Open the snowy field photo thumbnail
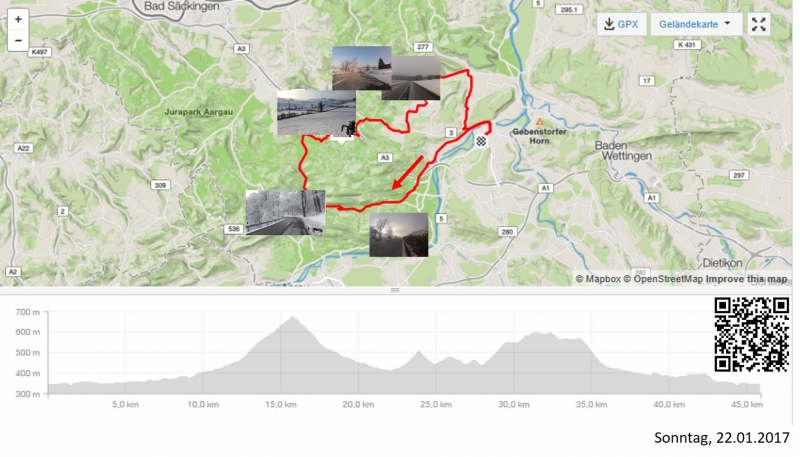Viewport: 800px width, 457px height. pos(316,113)
